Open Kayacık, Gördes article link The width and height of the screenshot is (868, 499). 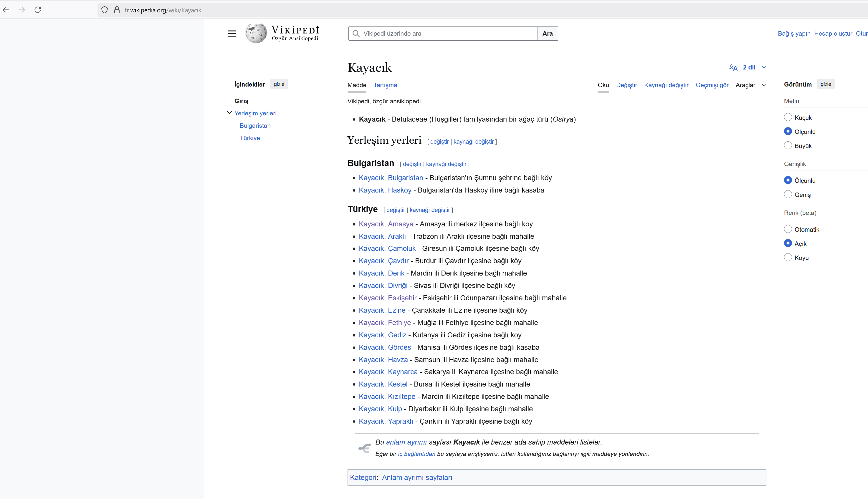[x=385, y=347]
